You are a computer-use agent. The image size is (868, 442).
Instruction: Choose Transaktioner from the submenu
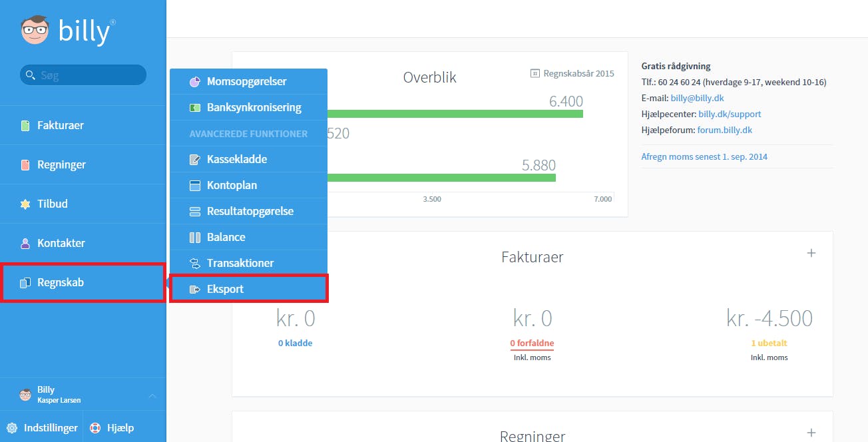tap(248, 264)
